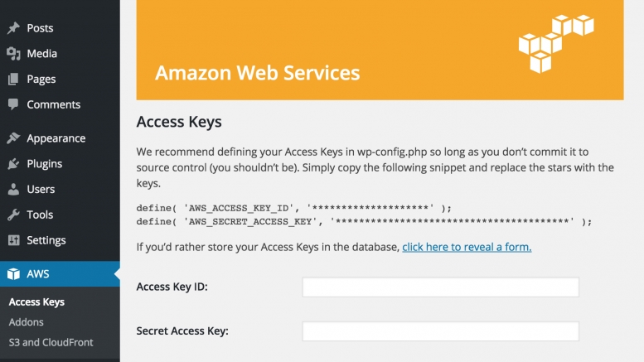Image resolution: width=644 pixels, height=362 pixels.
Task: Click the Media camera icon
Action: 13,53
